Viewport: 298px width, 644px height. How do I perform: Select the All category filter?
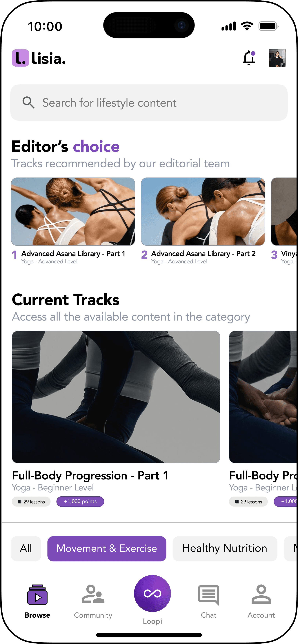click(x=26, y=548)
